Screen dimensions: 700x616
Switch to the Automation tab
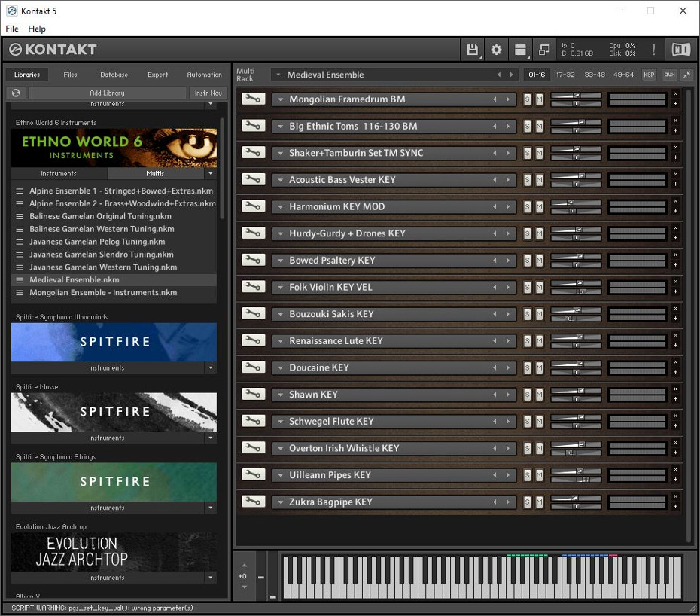pyautogui.click(x=204, y=75)
